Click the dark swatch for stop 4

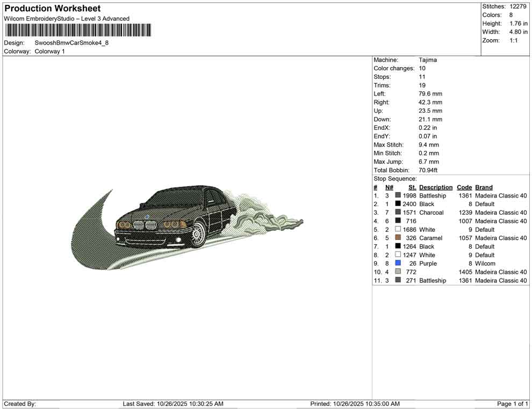pyautogui.click(x=398, y=221)
